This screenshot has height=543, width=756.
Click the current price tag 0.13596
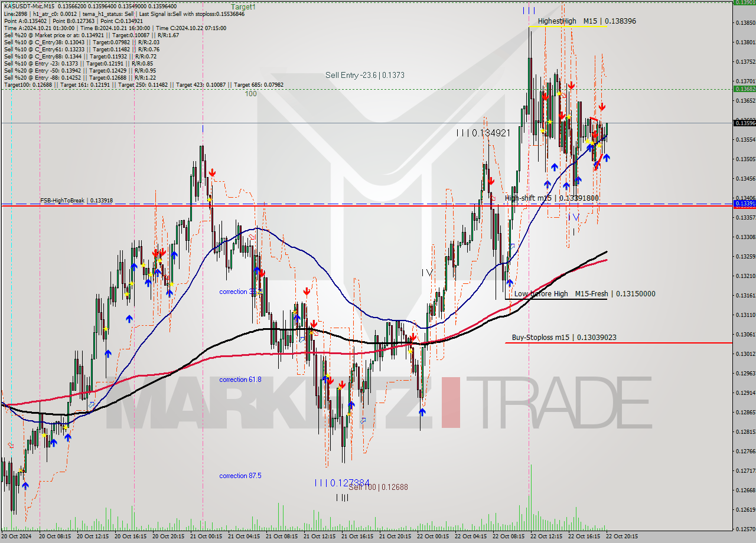click(744, 123)
